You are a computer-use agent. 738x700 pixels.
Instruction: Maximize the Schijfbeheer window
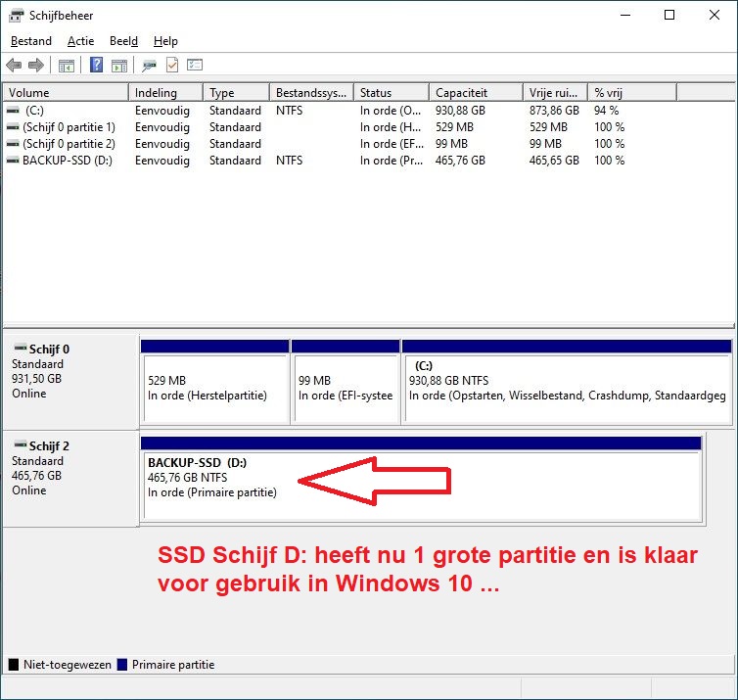click(669, 15)
